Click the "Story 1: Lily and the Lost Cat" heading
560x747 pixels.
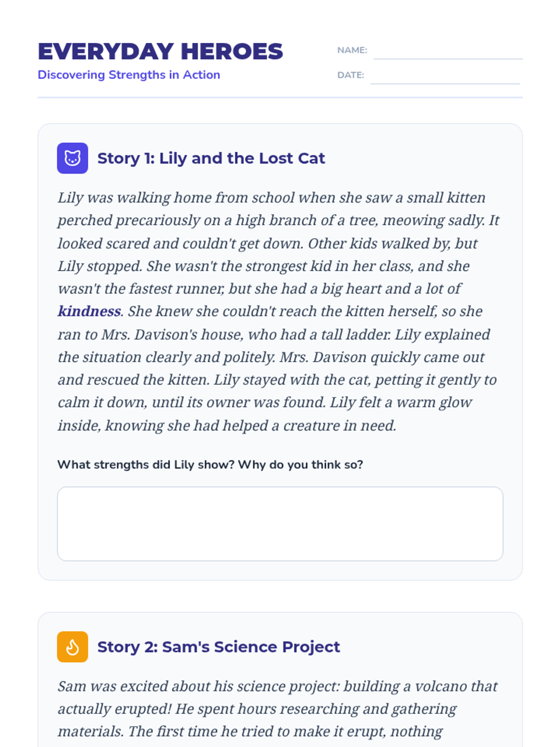211,158
